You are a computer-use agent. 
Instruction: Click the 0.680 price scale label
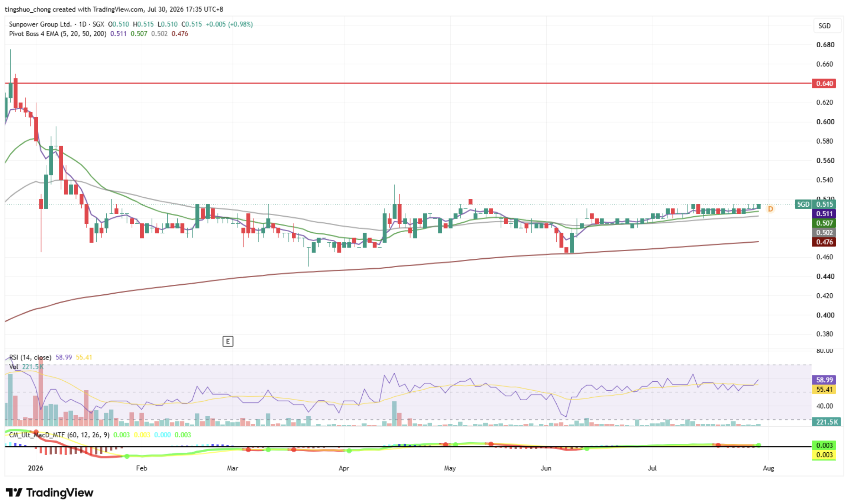[x=825, y=45]
